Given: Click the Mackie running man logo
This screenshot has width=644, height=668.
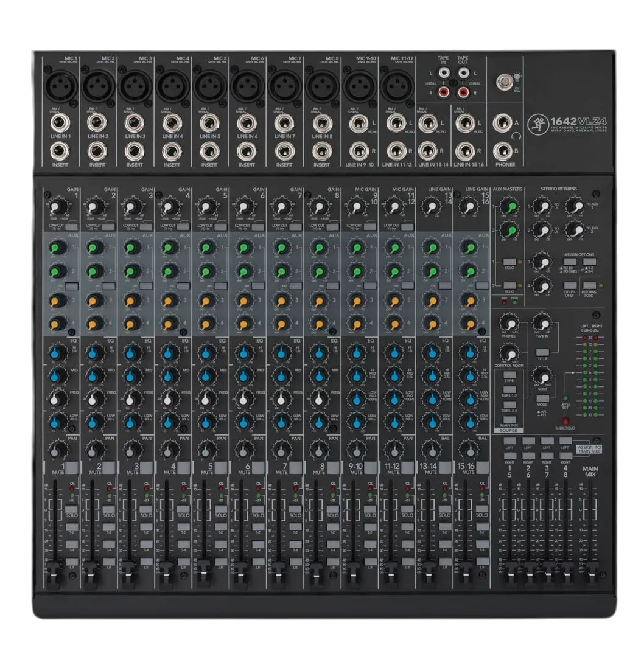Looking at the screenshot, I should coord(537,124).
